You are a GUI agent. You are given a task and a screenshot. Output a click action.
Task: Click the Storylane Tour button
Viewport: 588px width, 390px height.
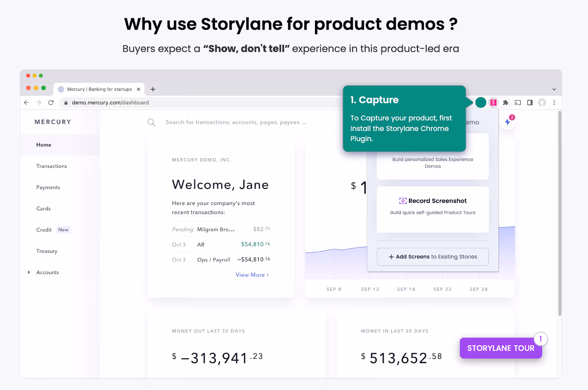tap(501, 348)
